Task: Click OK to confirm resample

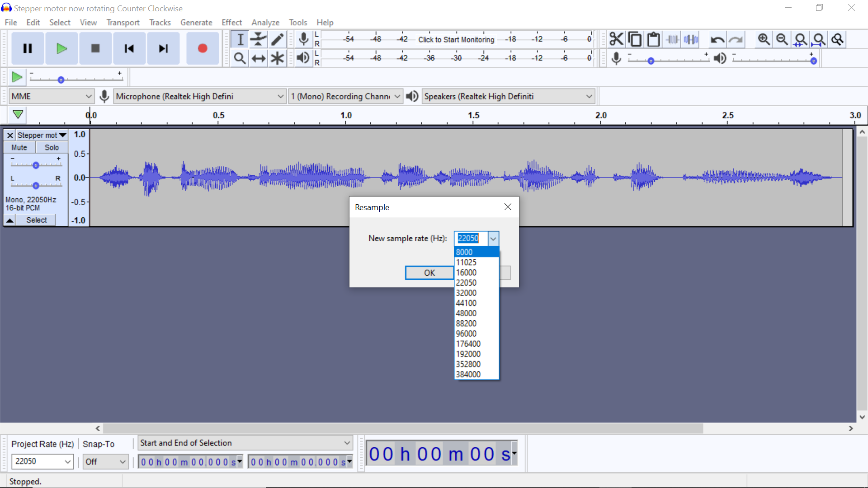Action: [429, 272]
